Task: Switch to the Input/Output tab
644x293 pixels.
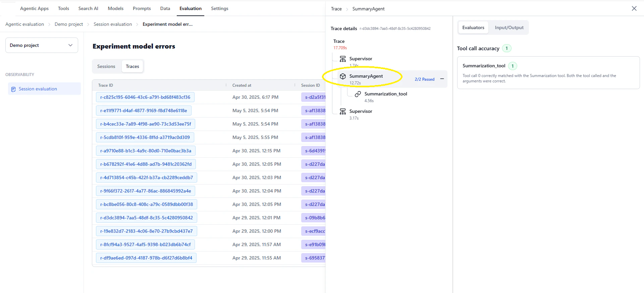Action: (509, 27)
